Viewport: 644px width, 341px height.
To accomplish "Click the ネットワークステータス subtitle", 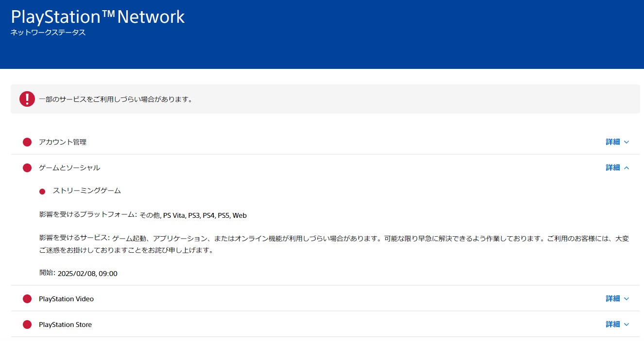I will 48,33.
